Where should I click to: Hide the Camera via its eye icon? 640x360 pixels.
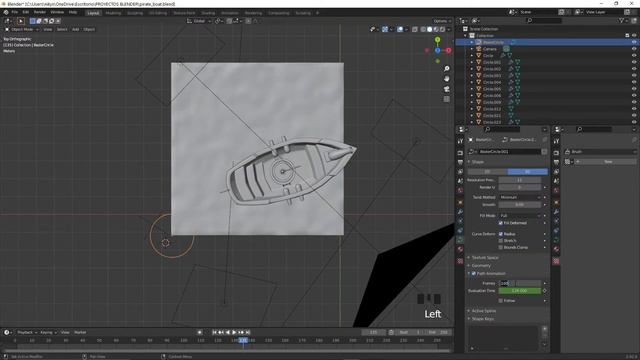634,49
